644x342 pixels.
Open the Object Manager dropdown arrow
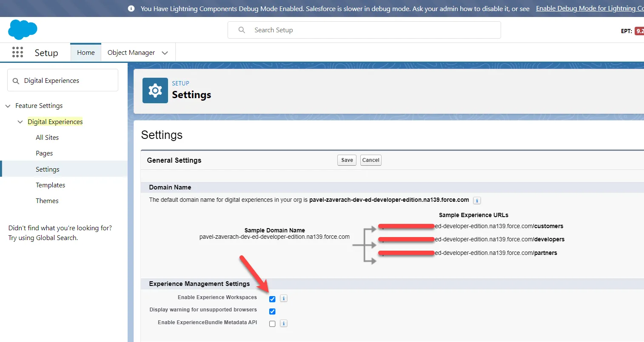[165, 53]
